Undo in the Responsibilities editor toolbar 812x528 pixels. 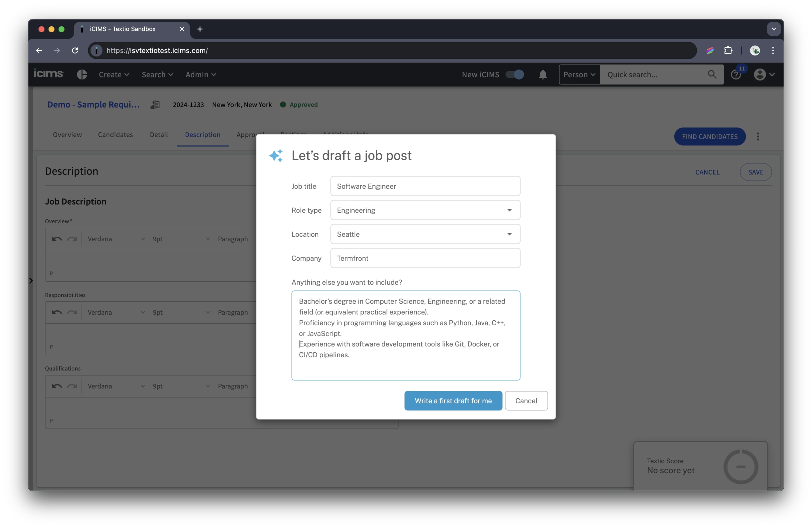(57, 312)
